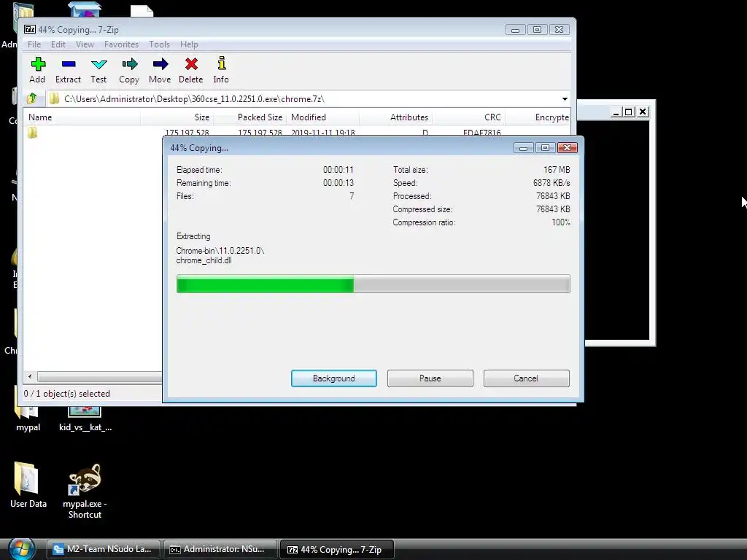Image resolution: width=747 pixels, height=560 pixels.
Task: Open the Help menu
Action: [x=189, y=44]
